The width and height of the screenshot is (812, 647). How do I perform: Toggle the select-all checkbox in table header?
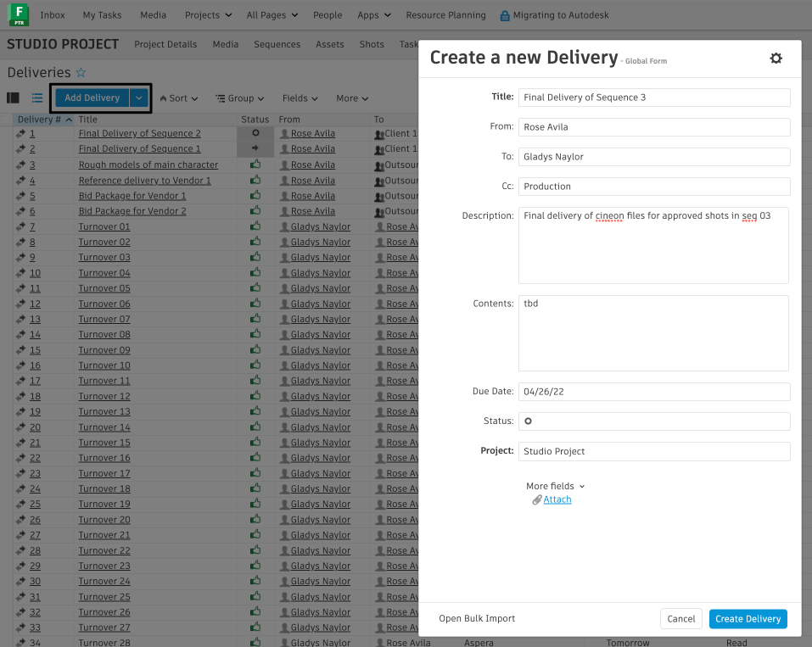[6, 120]
